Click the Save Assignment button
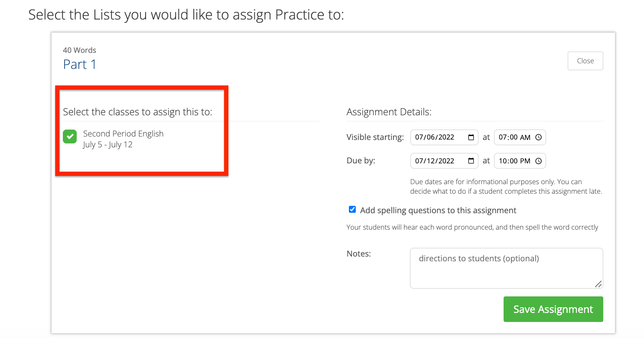Image resolution: width=644 pixels, height=338 pixels. [553, 309]
